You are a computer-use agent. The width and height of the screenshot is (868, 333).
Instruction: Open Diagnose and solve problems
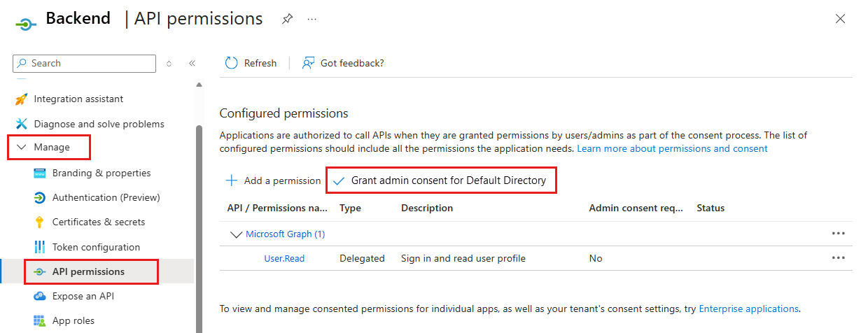pos(99,124)
